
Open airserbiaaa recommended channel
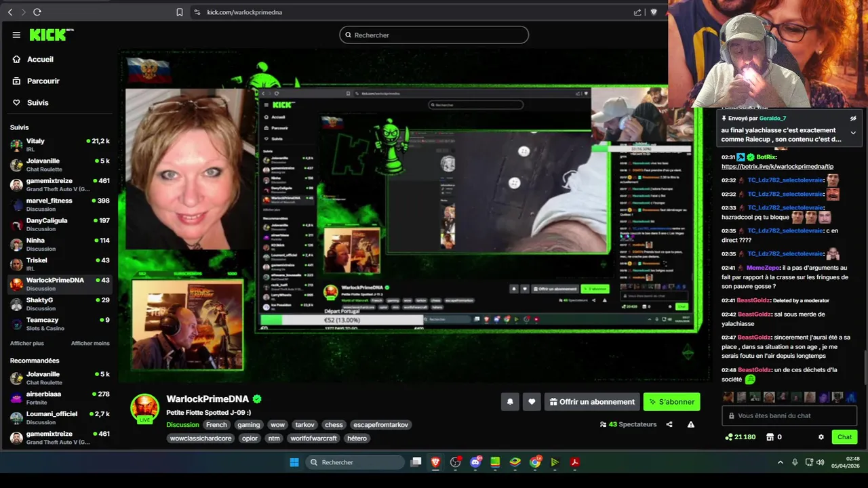[60, 398]
